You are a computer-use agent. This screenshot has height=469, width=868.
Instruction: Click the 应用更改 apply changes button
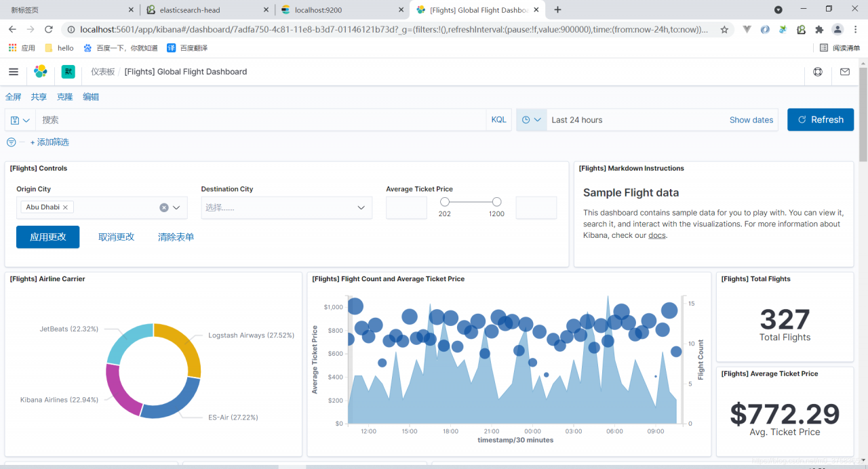coord(48,237)
